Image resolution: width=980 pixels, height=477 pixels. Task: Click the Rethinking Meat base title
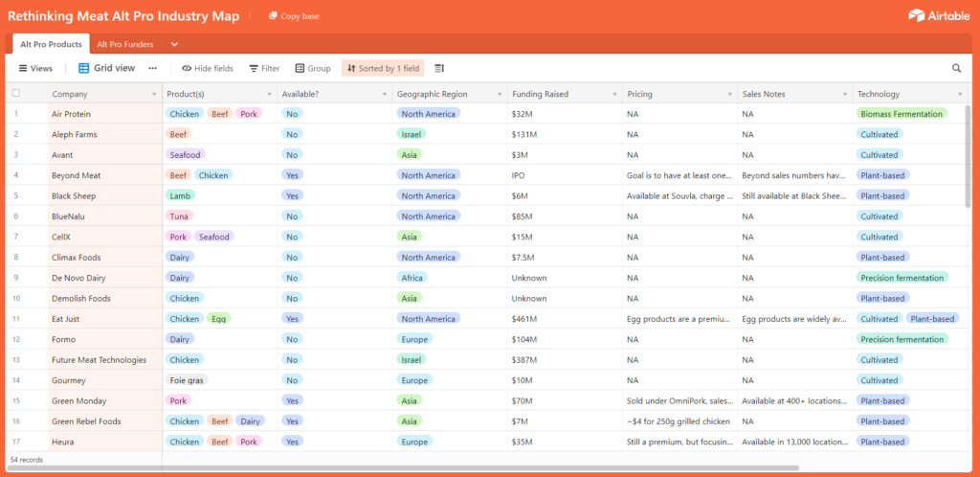click(x=123, y=16)
